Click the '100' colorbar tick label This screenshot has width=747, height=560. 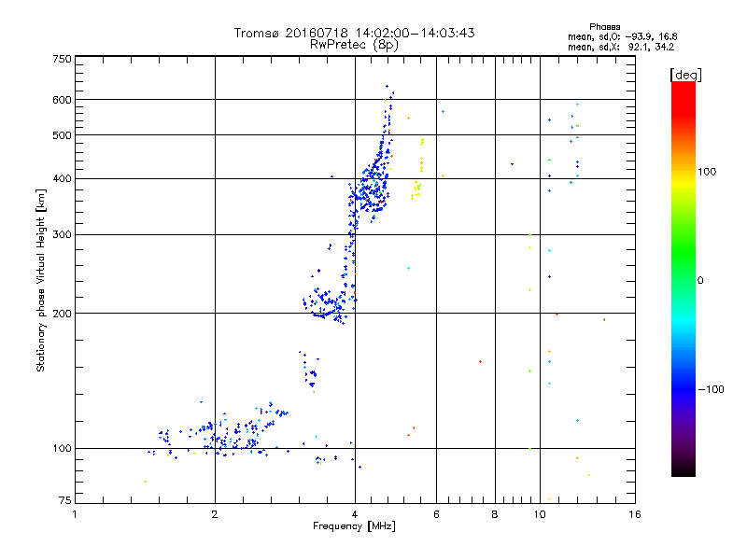point(707,172)
